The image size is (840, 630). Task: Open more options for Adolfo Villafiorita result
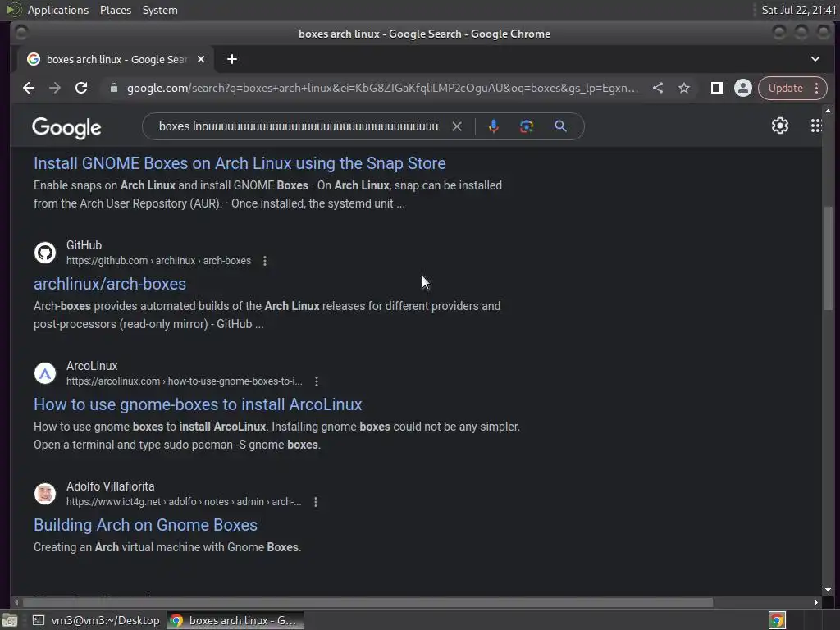click(x=316, y=502)
